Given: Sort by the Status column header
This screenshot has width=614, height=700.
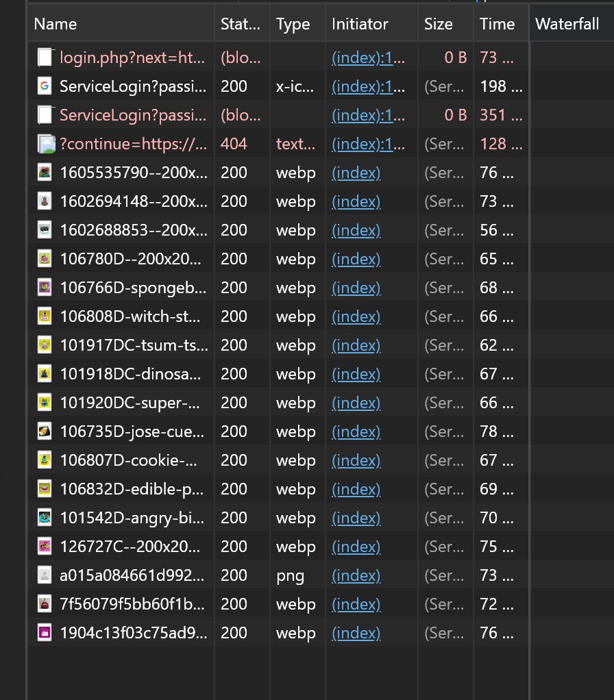Looking at the screenshot, I should pos(240,24).
